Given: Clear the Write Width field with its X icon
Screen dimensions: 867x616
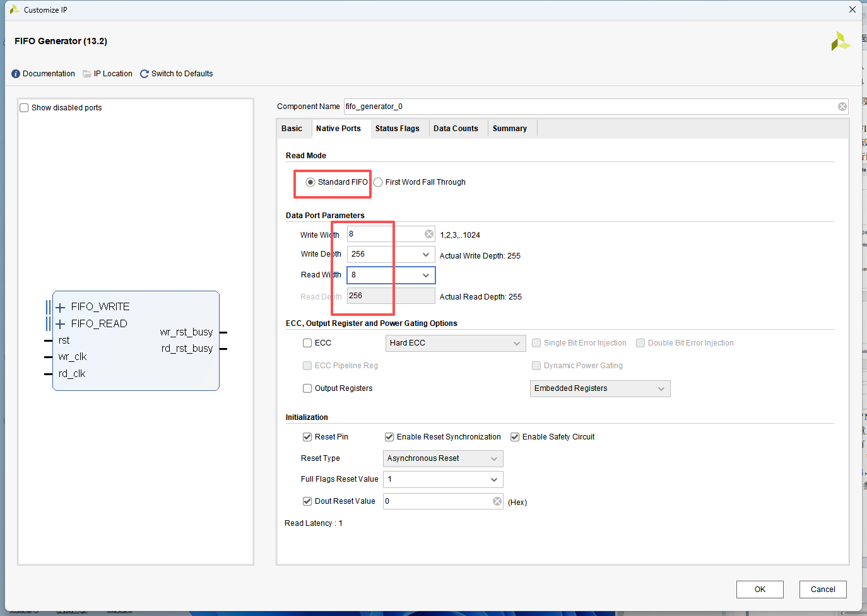Looking at the screenshot, I should tap(429, 234).
